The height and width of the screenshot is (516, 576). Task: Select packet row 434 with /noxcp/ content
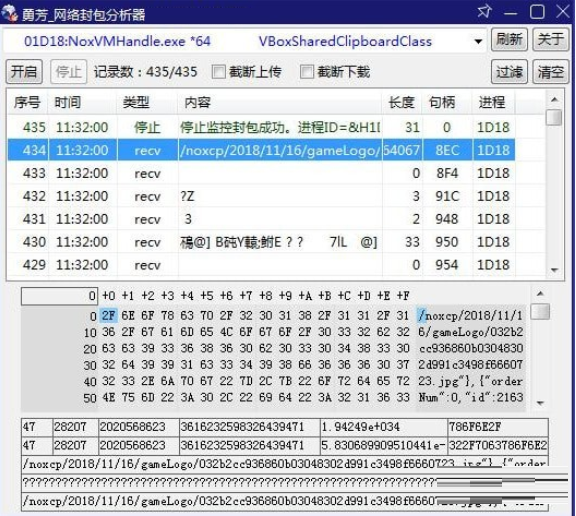(261, 150)
